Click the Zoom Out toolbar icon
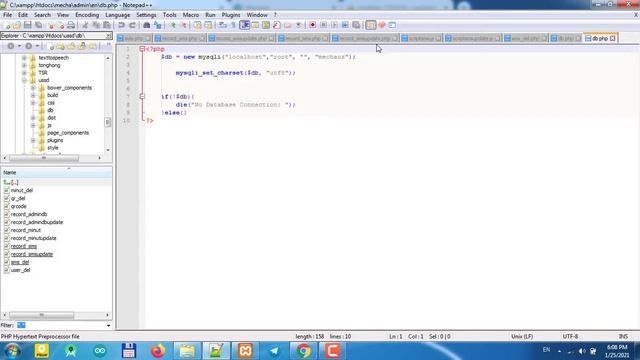 [184, 25]
